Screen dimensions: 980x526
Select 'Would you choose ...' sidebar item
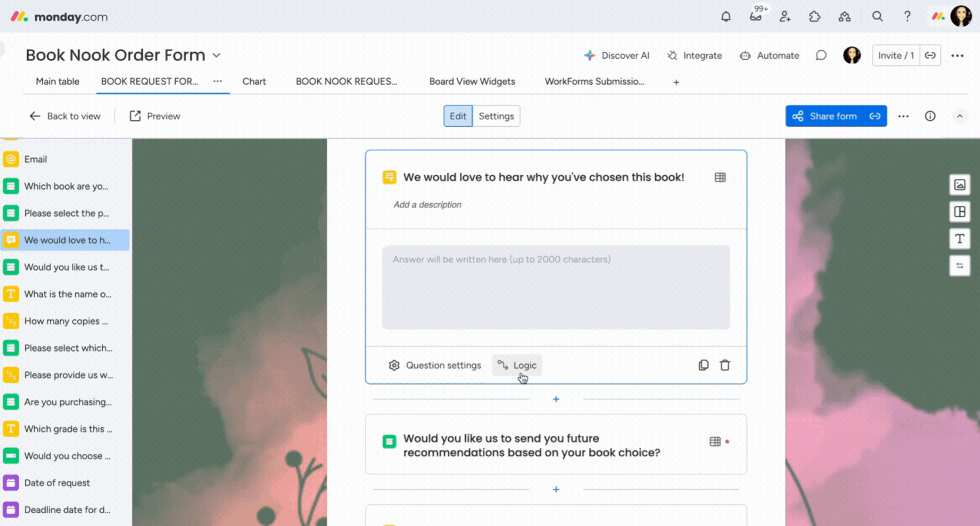(x=65, y=456)
